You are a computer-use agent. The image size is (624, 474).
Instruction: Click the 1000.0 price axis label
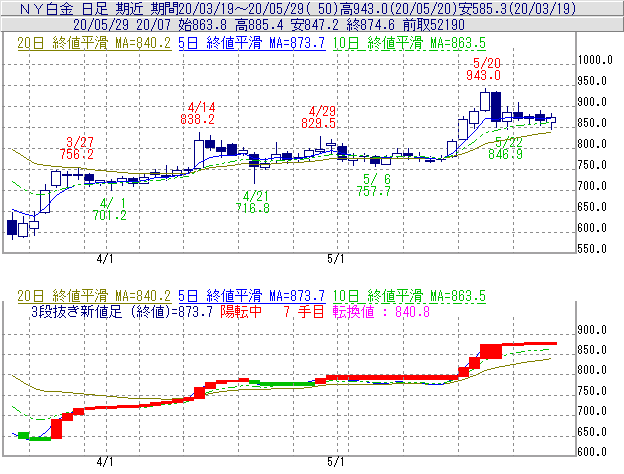point(595,60)
